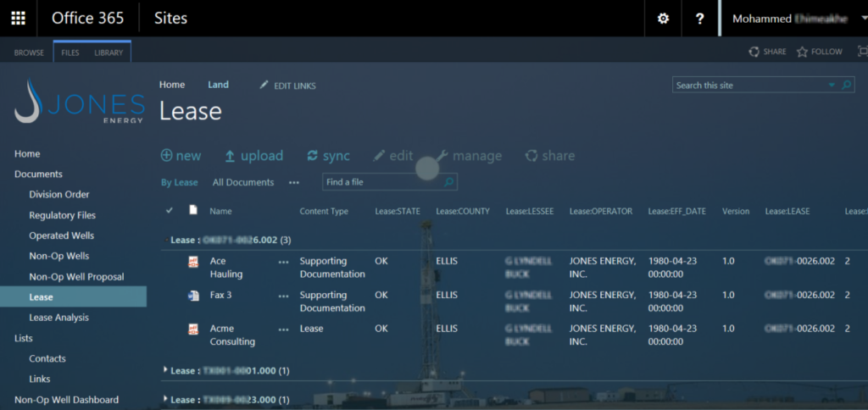Open the Office 365 app launcher grid

19,19
